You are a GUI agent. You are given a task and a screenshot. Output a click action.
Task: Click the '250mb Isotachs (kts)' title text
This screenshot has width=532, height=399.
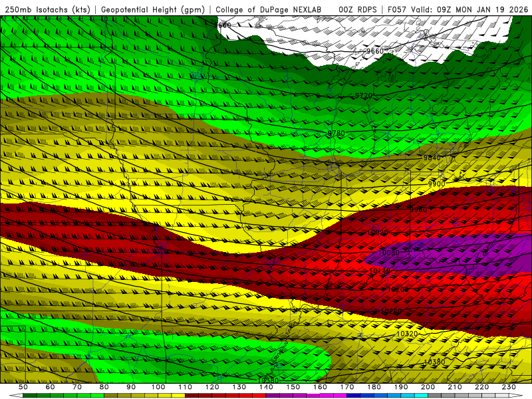pyautogui.click(x=48, y=10)
